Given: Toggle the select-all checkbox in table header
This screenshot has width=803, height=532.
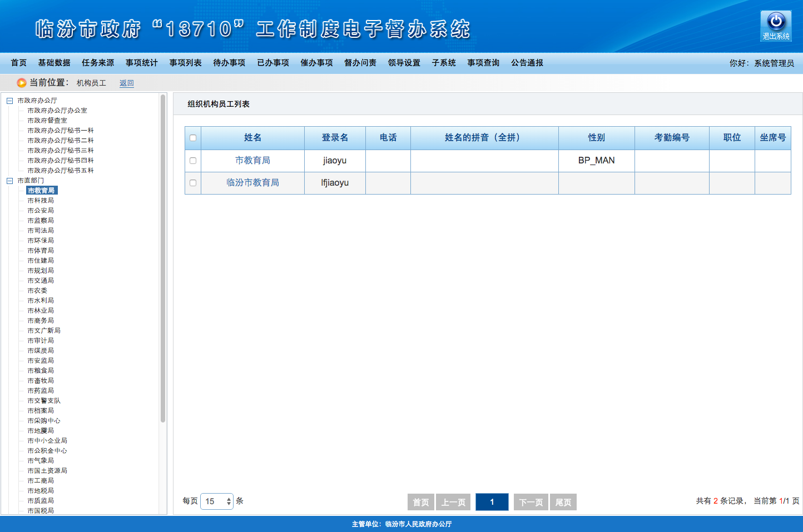Looking at the screenshot, I should tap(193, 138).
